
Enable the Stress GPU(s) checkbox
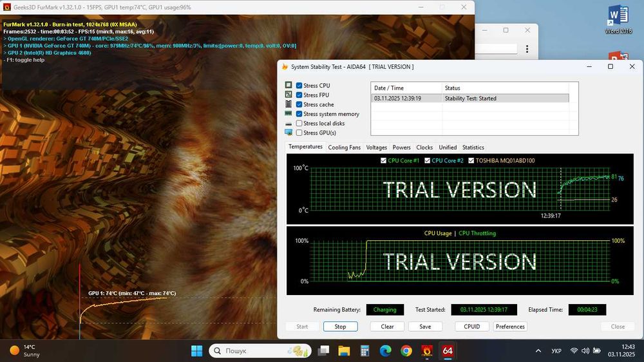point(299,133)
